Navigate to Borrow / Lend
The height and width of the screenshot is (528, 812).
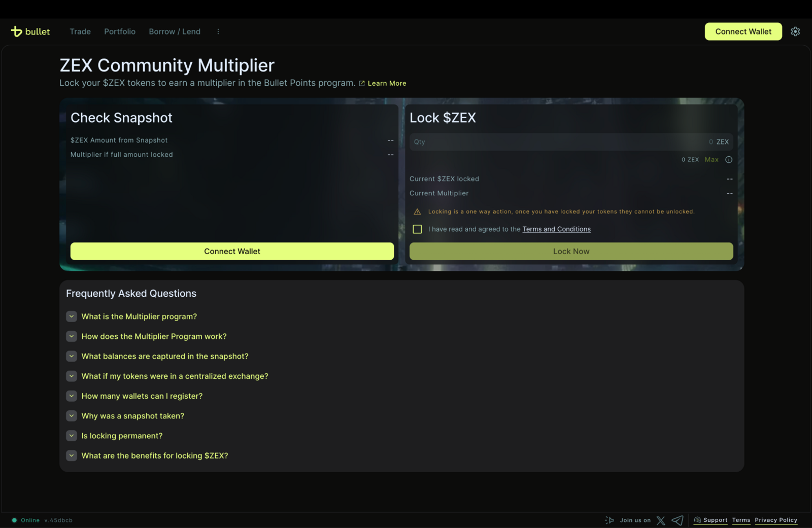coord(175,31)
